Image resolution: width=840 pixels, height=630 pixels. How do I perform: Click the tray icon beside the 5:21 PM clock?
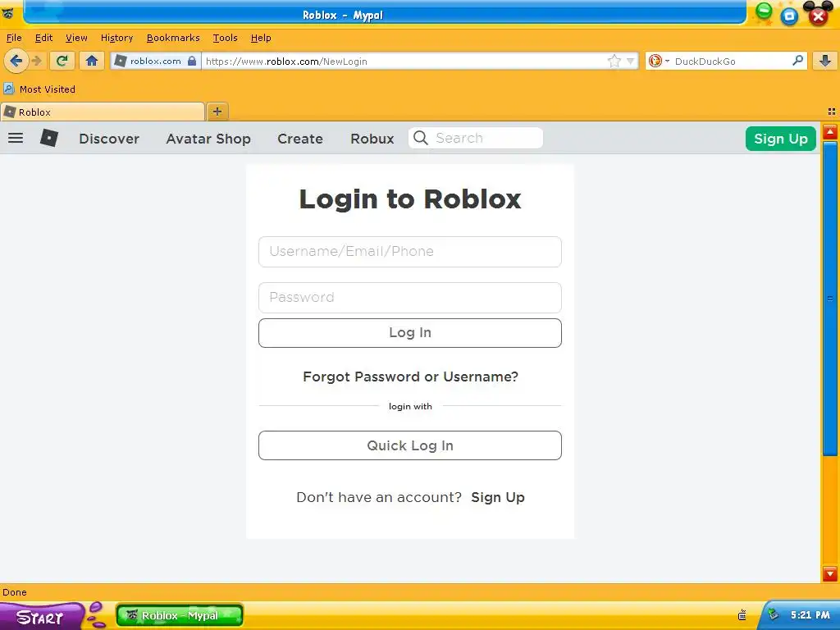(x=773, y=614)
